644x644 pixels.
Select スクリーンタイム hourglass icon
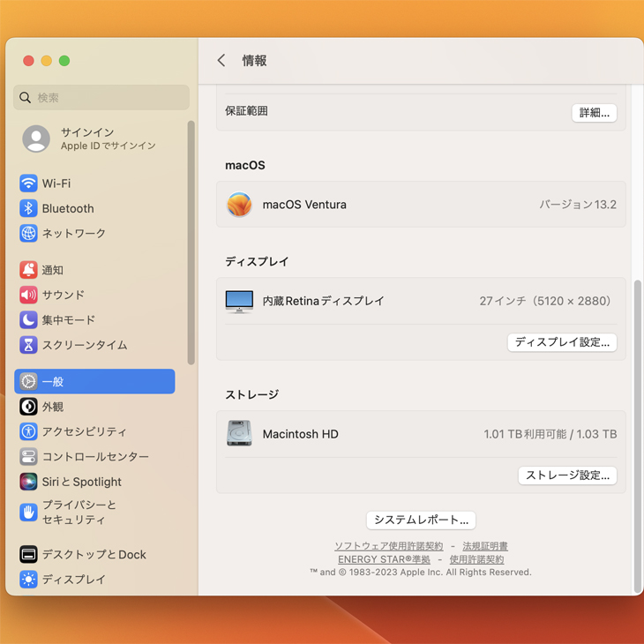pos(28,345)
